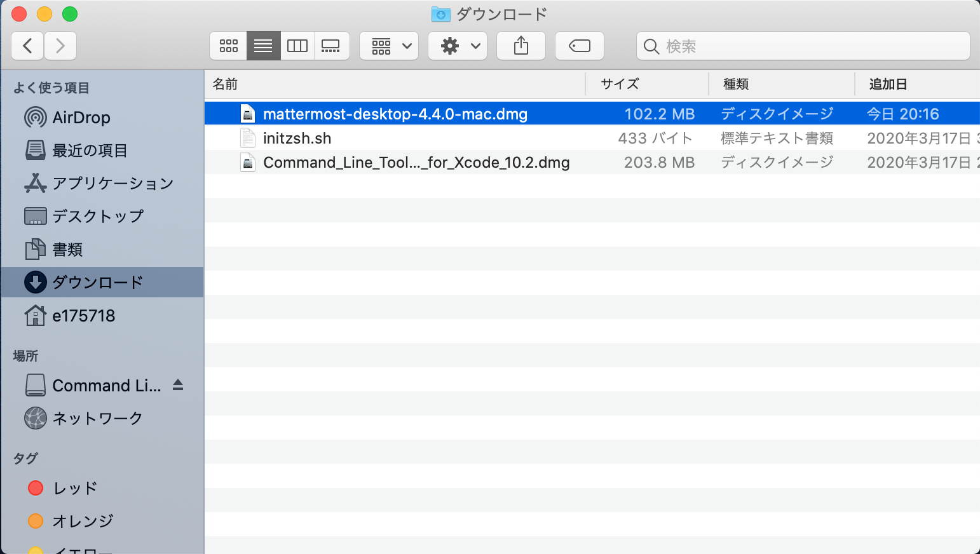Switch to icon view

(228, 46)
